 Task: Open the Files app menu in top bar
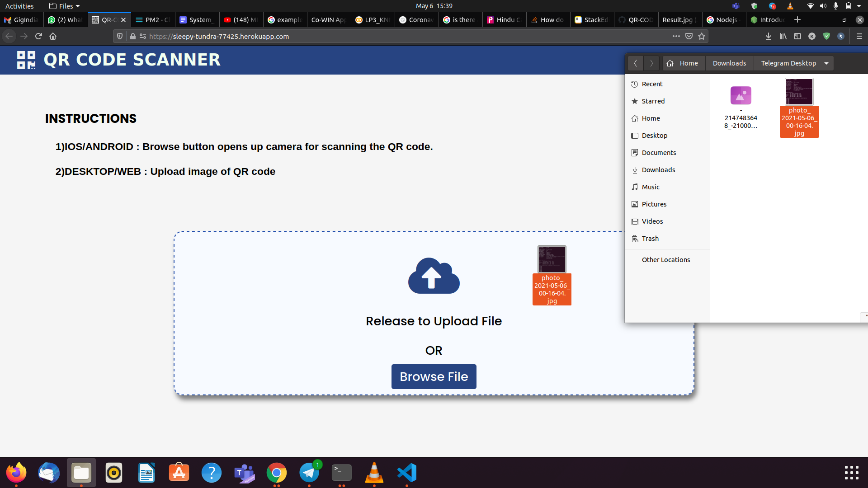pos(64,6)
